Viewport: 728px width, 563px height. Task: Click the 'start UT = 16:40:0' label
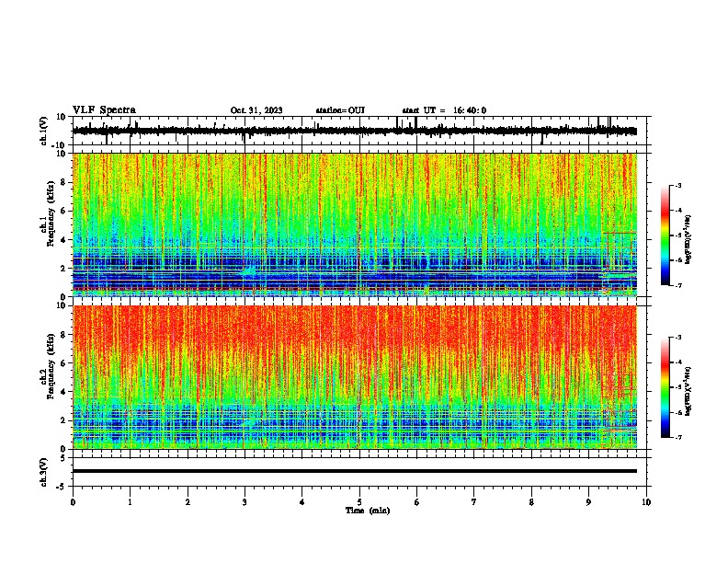tap(444, 110)
